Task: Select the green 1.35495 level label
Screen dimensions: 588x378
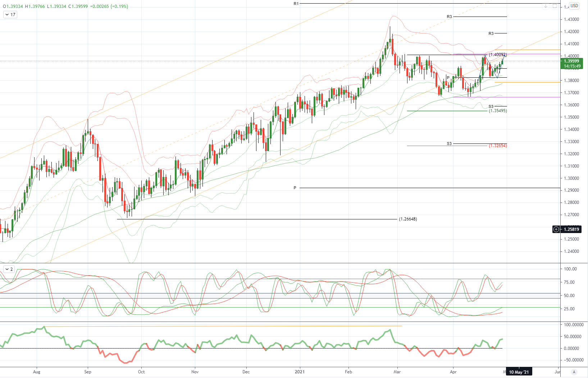Action: click(498, 111)
